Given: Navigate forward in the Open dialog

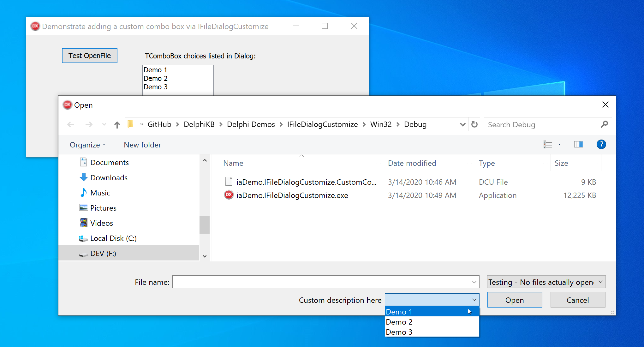Looking at the screenshot, I should 89,124.
